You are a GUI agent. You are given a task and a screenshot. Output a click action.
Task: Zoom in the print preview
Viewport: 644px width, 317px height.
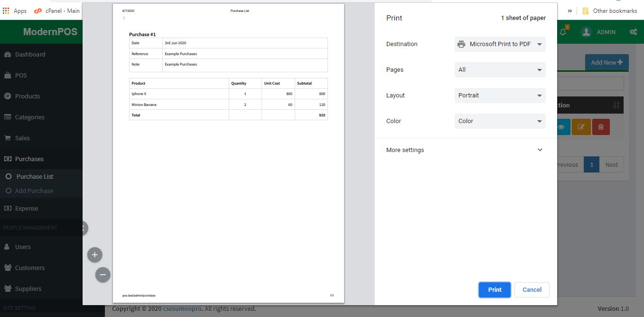95,255
